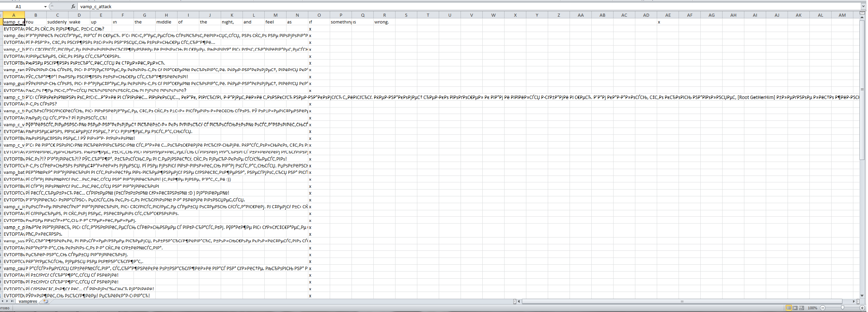Click the vertical scrollbar thumb

point(862,89)
